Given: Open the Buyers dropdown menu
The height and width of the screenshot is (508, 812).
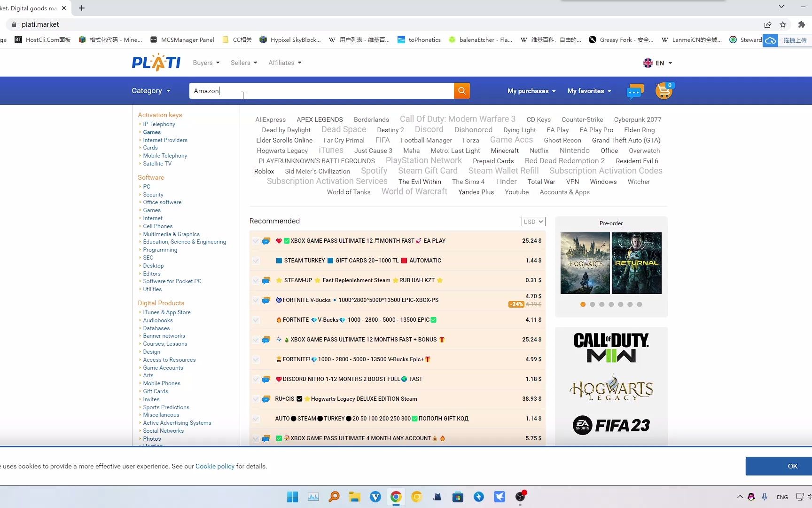Looking at the screenshot, I should click(x=206, y=63).
